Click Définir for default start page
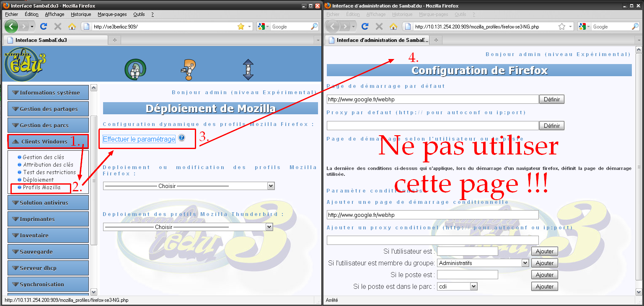 point(552,99)
